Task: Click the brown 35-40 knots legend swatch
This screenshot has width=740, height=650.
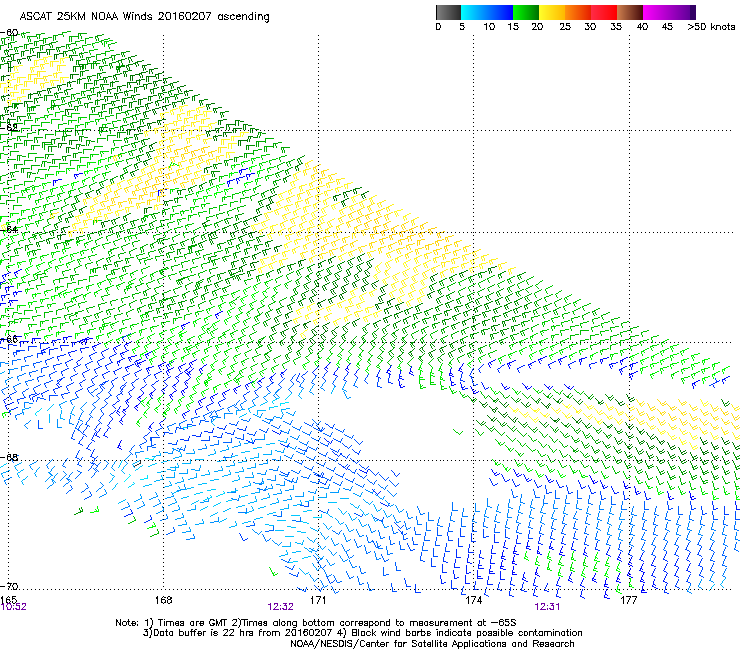Action: click(630, 12)
